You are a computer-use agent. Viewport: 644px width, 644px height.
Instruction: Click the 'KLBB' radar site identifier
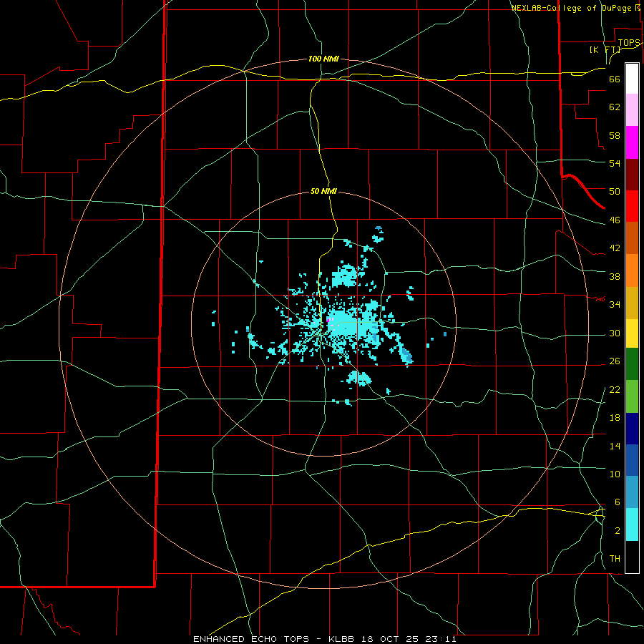click(x=343, y=639)
